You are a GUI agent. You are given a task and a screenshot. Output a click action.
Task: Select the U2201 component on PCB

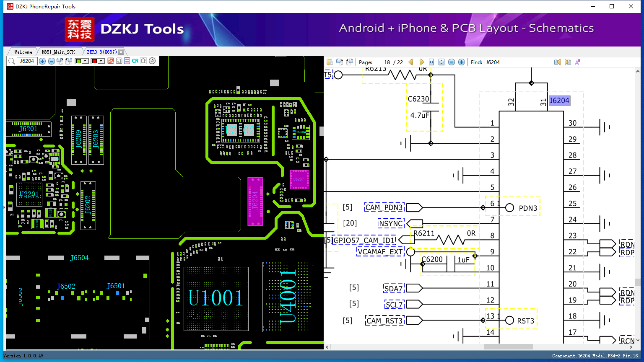29,194
